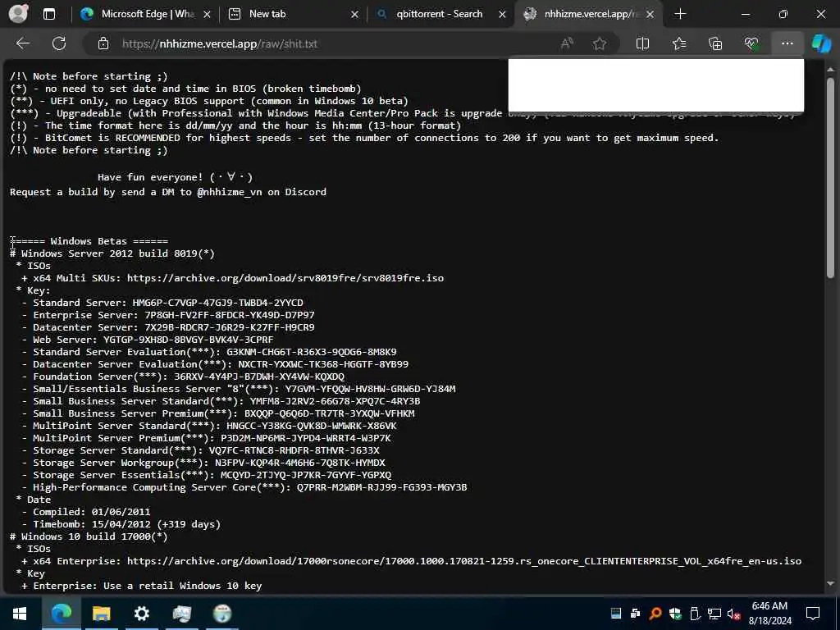Open File Explorer from the taskbar
840x630 pixels.
(101, 614)
